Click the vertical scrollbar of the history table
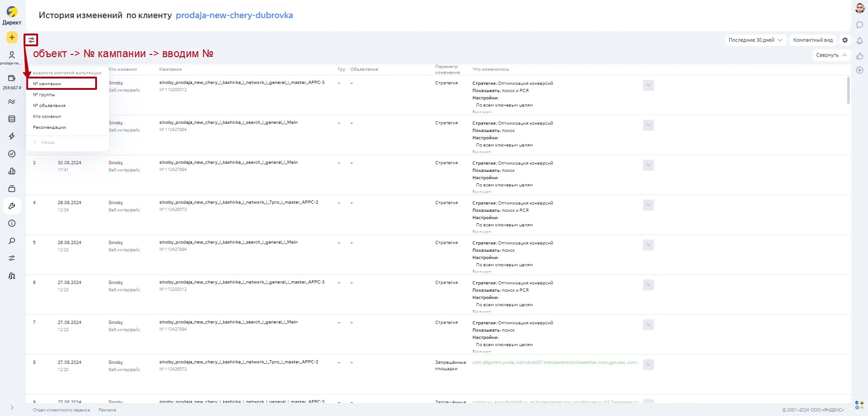This screenshot has height=416, width=868. click(848, 91)
